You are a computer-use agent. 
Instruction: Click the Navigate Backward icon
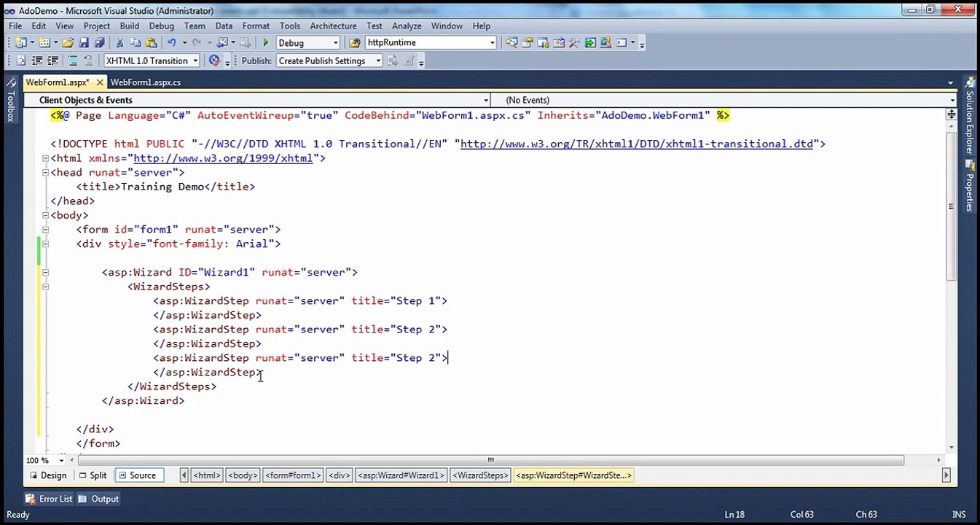tap(222, 43)
